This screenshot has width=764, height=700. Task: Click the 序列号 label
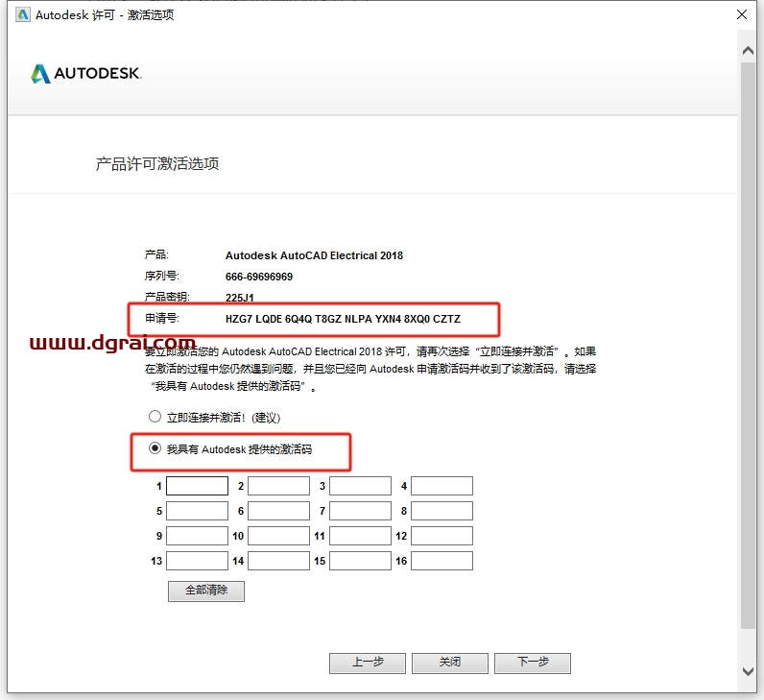(x=162, y=276)
